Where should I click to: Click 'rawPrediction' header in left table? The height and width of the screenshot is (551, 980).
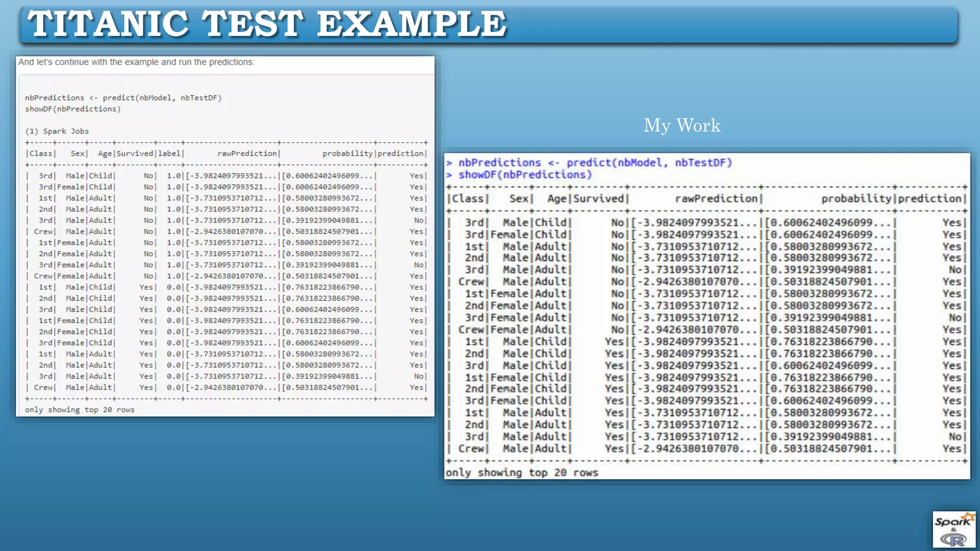click(247, 154)
